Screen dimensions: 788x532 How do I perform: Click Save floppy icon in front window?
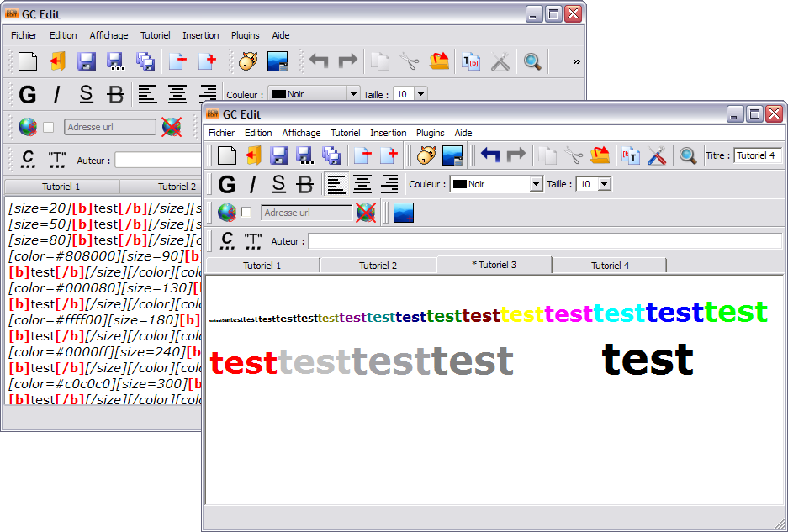click(279, 155)
